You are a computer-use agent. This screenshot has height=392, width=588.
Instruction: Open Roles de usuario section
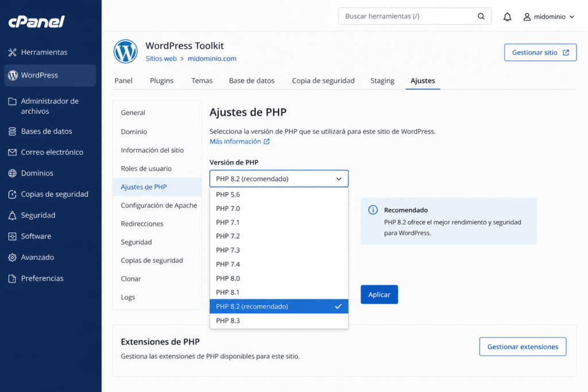pos(157,168)
